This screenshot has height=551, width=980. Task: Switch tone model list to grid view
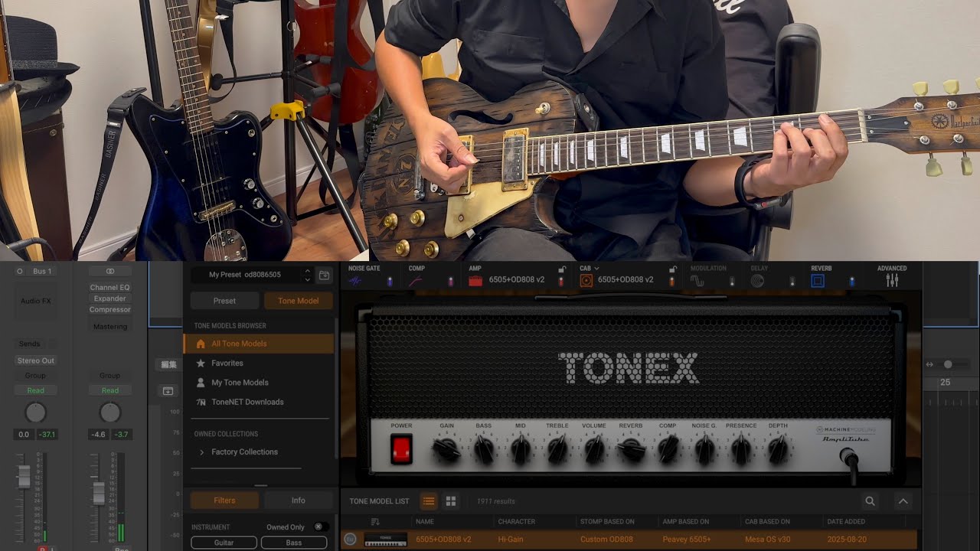pos(451,501)
